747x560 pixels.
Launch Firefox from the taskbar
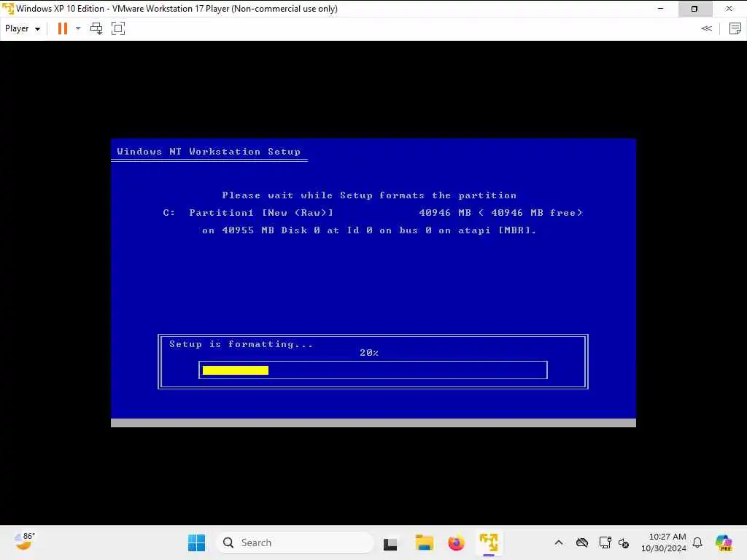coord(456,542)
